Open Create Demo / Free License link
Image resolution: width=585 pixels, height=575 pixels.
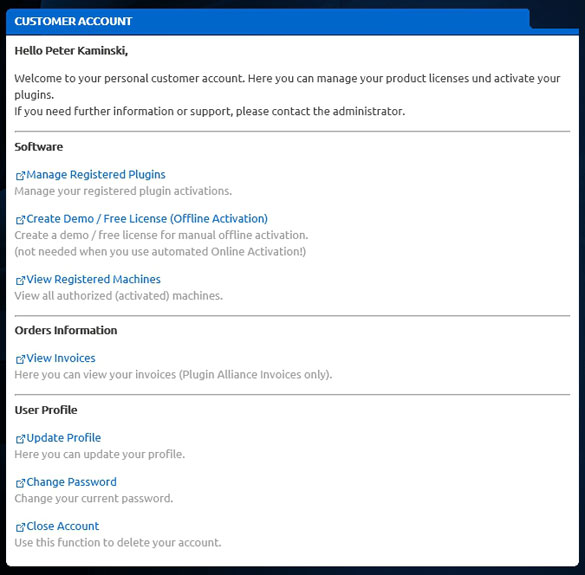point(147,219)
